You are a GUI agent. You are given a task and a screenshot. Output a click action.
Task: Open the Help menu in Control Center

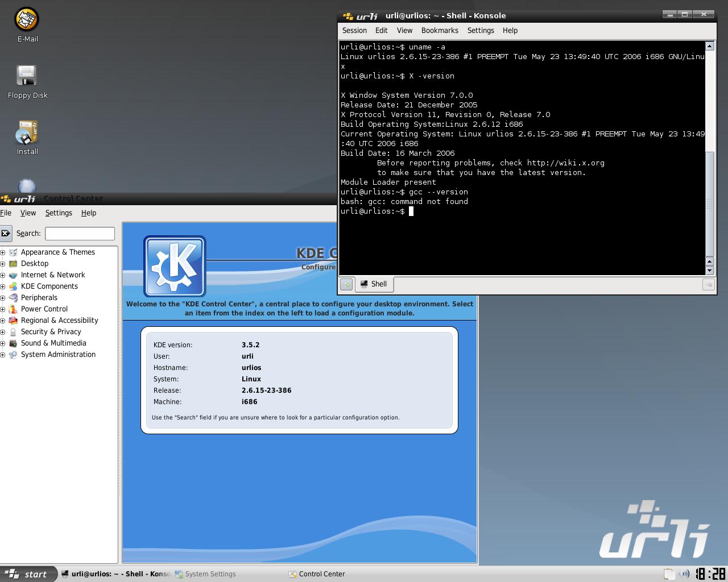(x=89, y=213)
